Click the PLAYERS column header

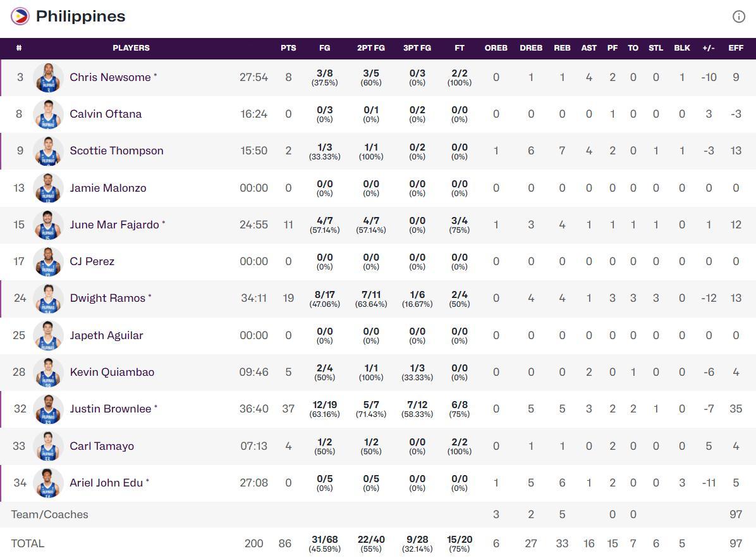coord(131,48)
